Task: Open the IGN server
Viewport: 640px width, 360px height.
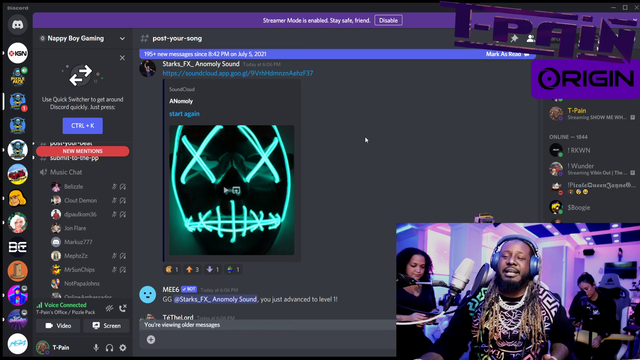Action: 18,53
